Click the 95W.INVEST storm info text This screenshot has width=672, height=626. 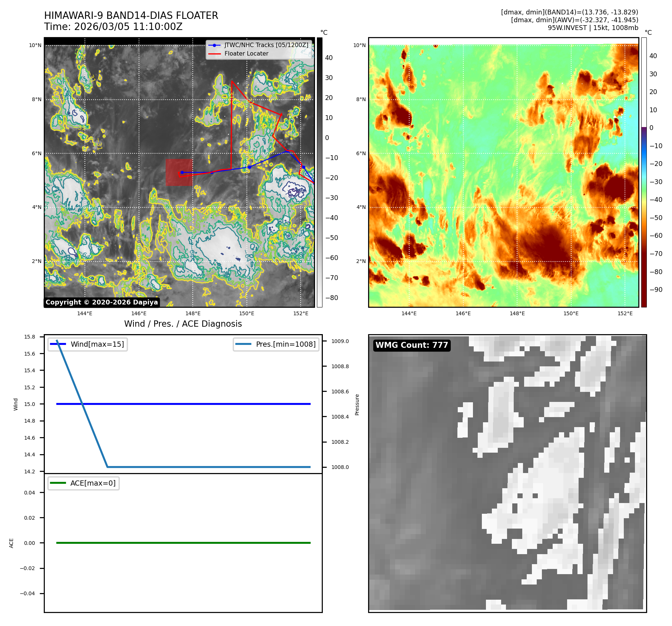coord(593,28)
